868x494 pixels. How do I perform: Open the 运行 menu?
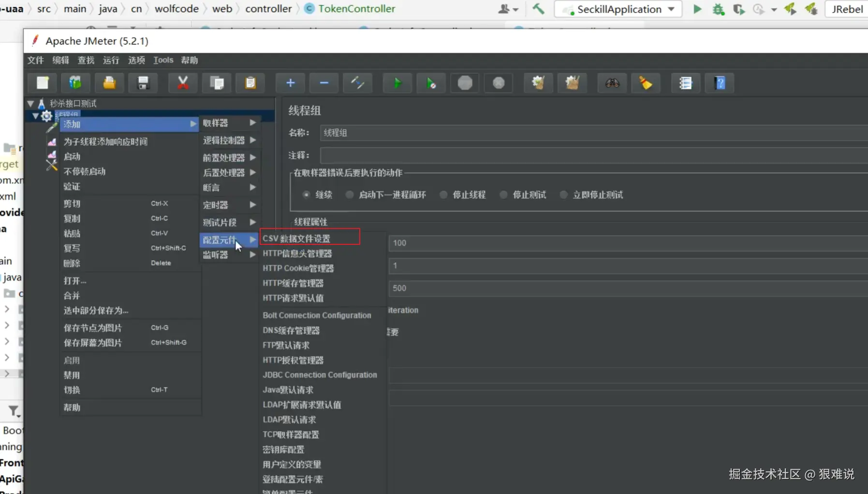pos(111,60)
